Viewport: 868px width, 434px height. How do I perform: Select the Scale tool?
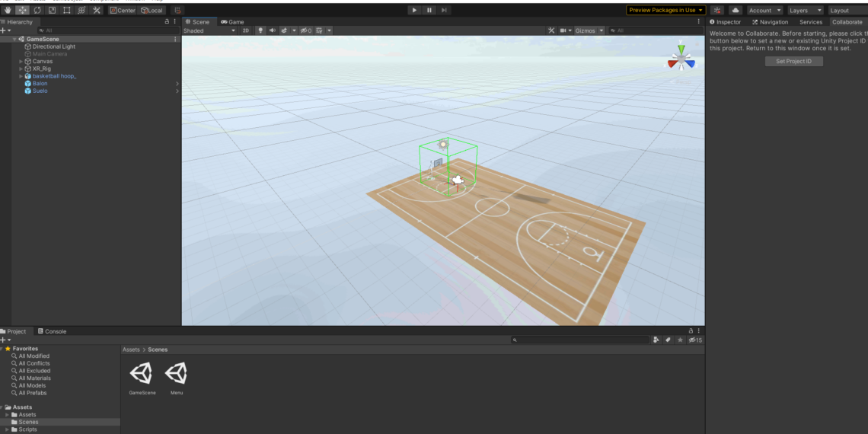point(52,10)
